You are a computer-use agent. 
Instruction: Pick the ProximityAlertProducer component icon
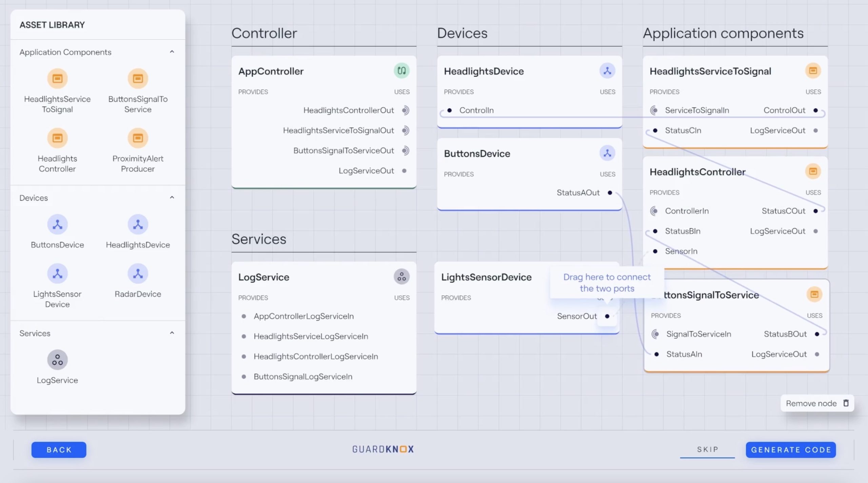tap(138, 138)
